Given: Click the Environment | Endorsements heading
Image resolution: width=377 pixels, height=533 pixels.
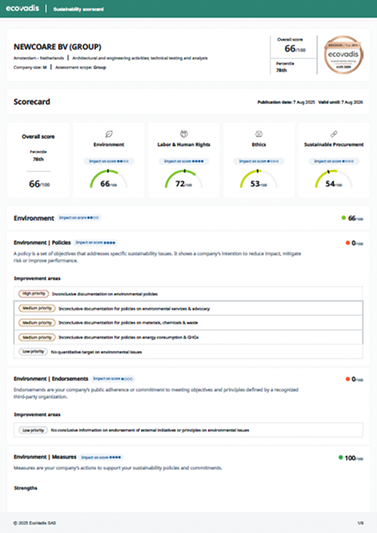Looking at the screenshot, I should [51, 379].
